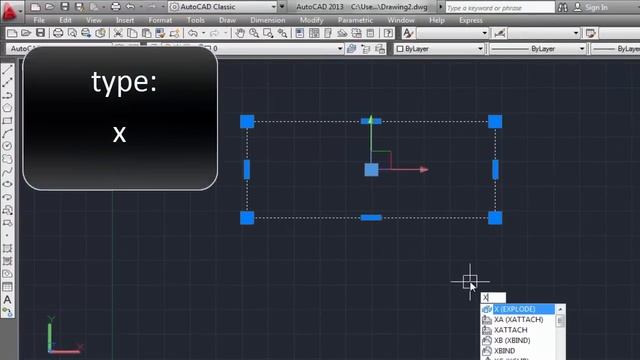This screenshot has height=360, width=640.
Task: Click the New icon in quick access toolbar
Action: point(35,7)
